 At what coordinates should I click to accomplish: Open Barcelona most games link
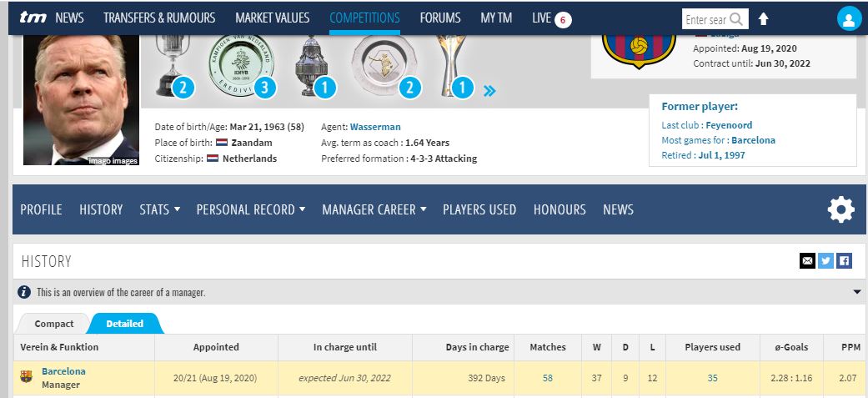(x=753, y=140)
